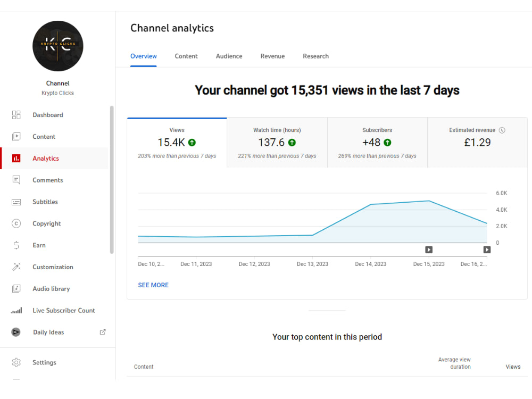Open the Copyright sidebar entry
This screenshot has height=399, width=532.
pyautogui.click(x=46, y=223)
